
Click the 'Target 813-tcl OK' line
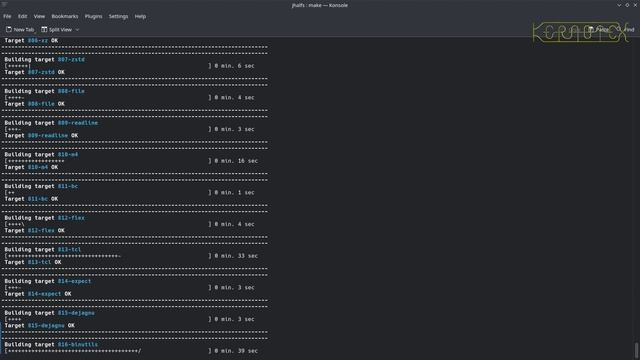click(33, 262)
